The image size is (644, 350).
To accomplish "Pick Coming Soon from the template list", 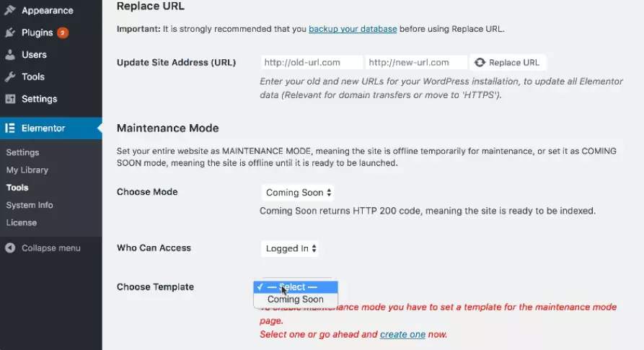I will (295, 299).
